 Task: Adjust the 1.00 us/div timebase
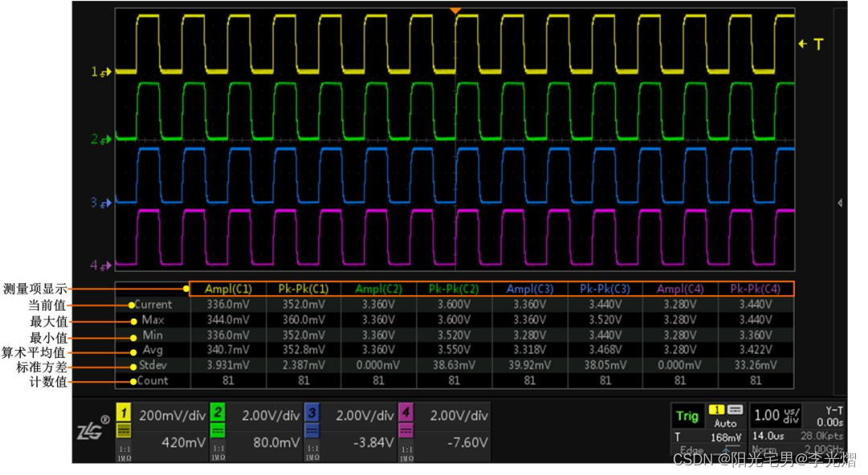coord(776,416)
